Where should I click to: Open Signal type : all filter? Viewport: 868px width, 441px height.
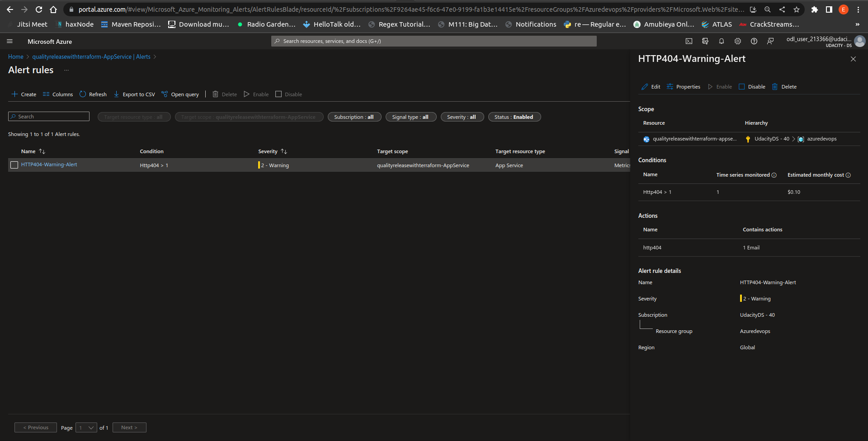tap(410, 117)
